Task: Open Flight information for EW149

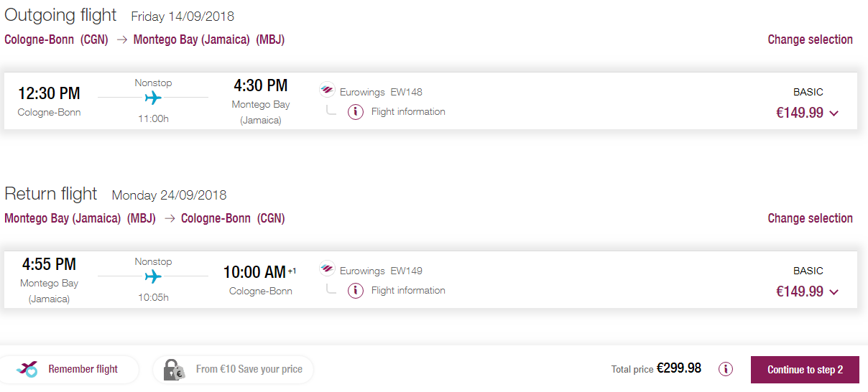Action: pyautogui.click(x=408, y=291)
